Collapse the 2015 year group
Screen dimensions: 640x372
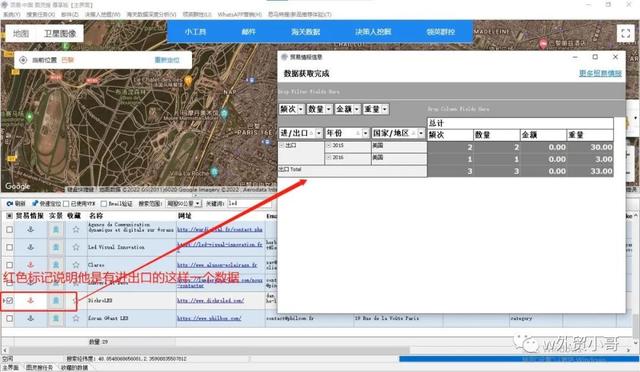point(329,145)
